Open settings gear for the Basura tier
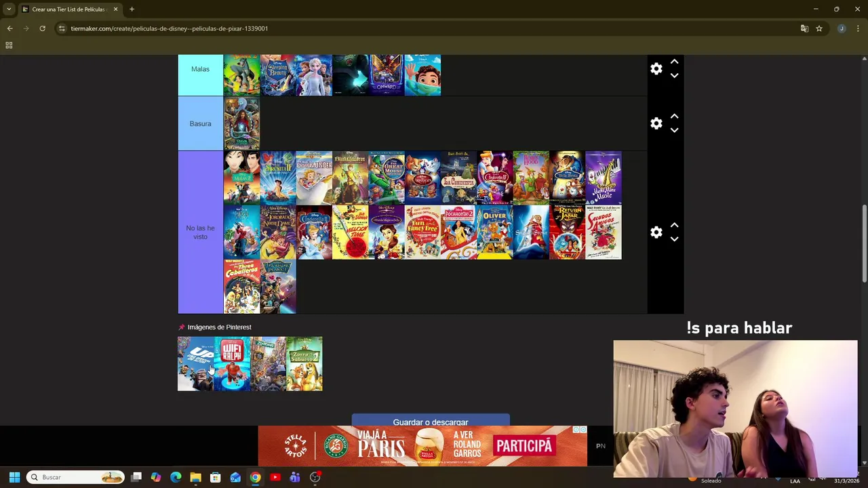 pos(656,123)
